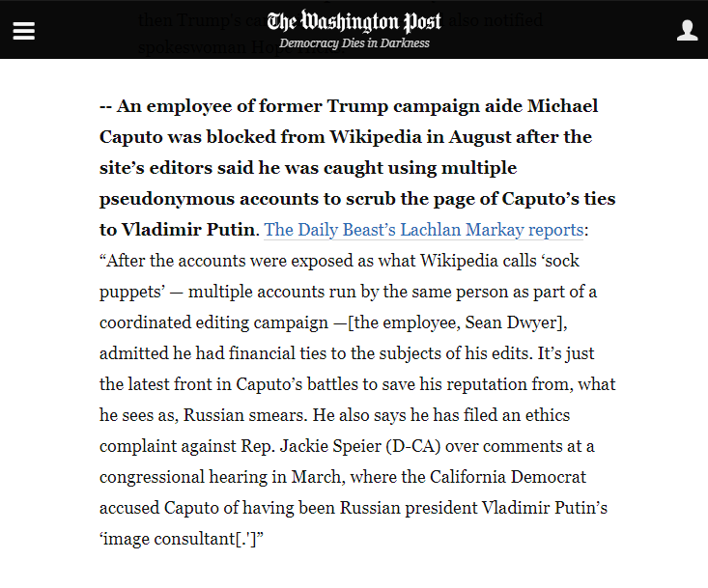Open the hamburger sections menu
The width and height of the screenshot is (708, 588).
pyautogui.click(x=23, y=31)
